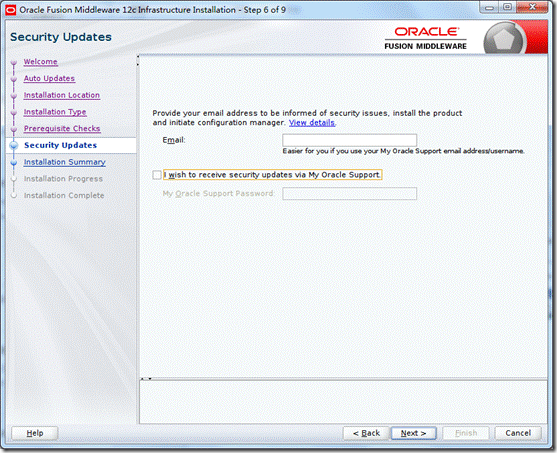Click the message log pane at bottom
This screenshot has height=453, width=557.
pos(343,402)
